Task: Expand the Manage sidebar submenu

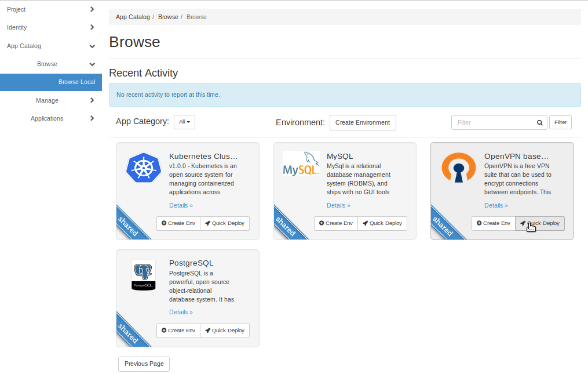Action: (x=50, y=100)
